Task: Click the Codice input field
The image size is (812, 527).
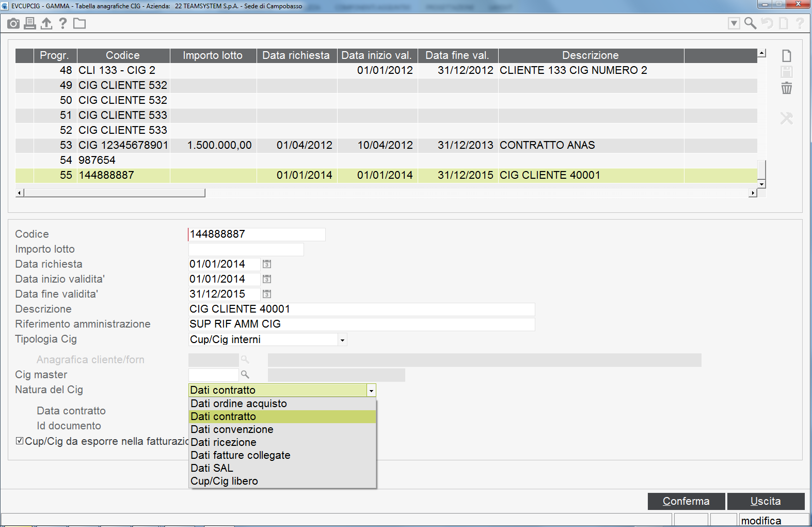Action: (x=257, y=235)
